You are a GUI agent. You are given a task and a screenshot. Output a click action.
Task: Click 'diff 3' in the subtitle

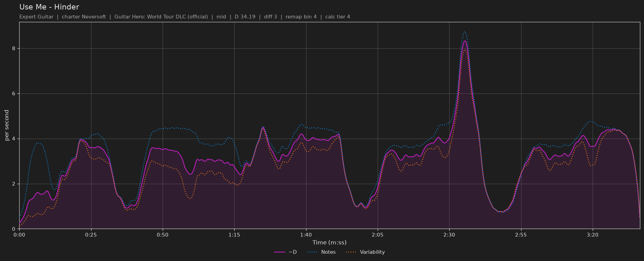[x=270, y=17]
